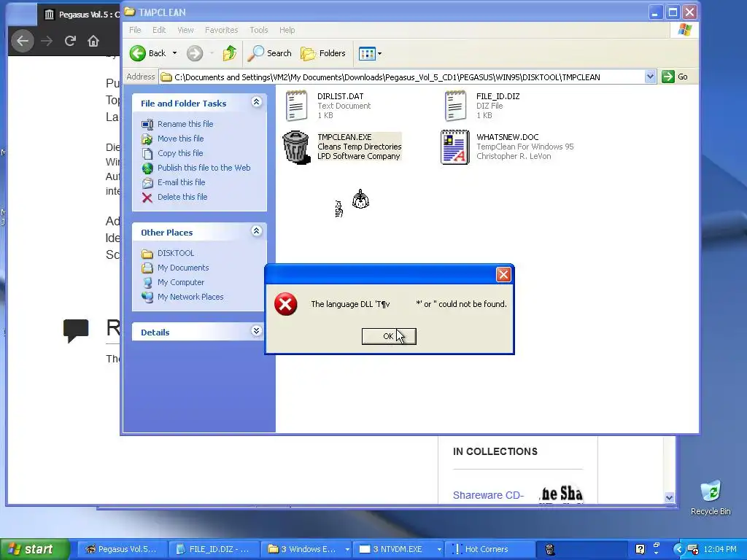
Task: Click Move this file link
Action: coord(181,139)
